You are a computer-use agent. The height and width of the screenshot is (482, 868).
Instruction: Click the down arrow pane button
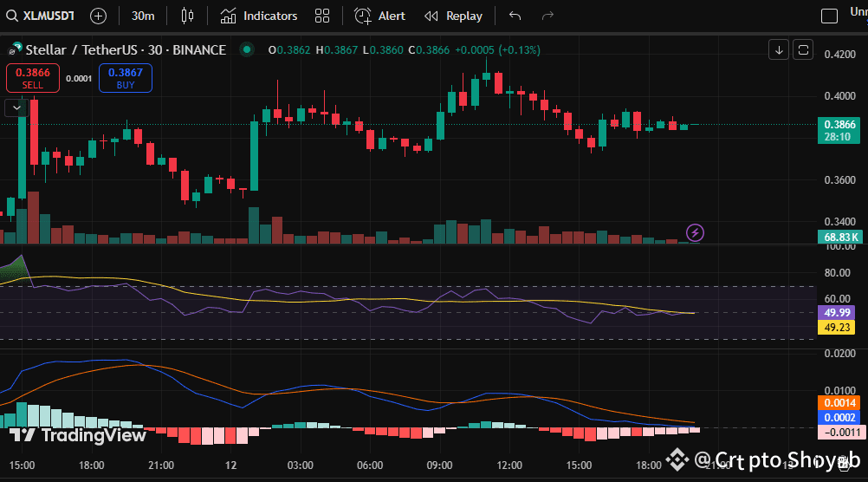point(779,50)
